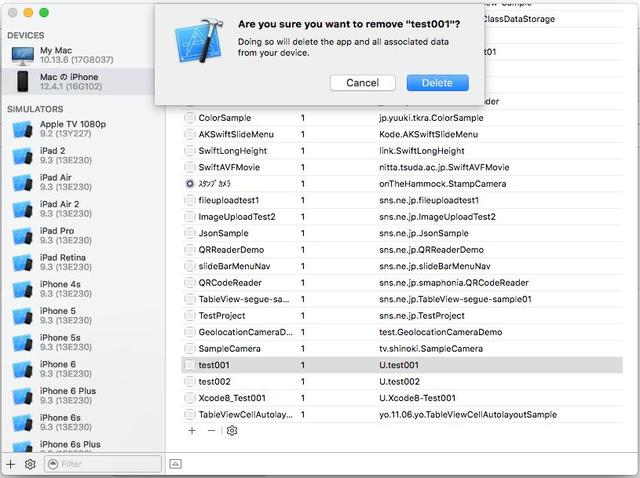The image size is (640, 478).
Task: Select the TestProject app row
Action: 402,316
